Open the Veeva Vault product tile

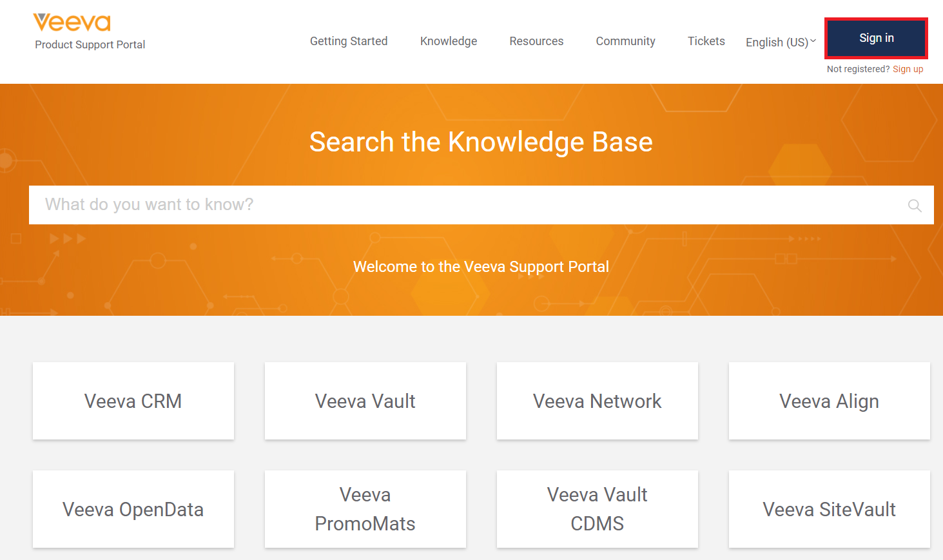(x=365, y=401)
